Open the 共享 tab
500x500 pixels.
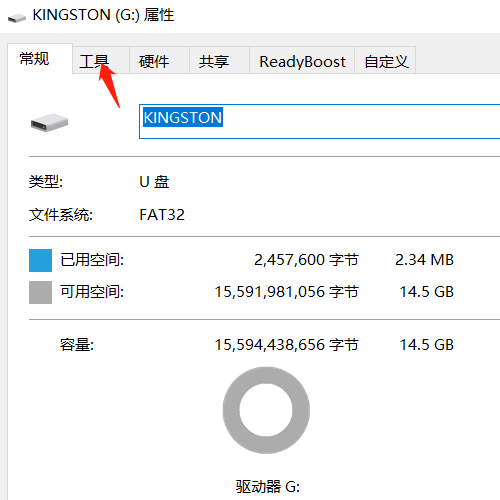219,61
